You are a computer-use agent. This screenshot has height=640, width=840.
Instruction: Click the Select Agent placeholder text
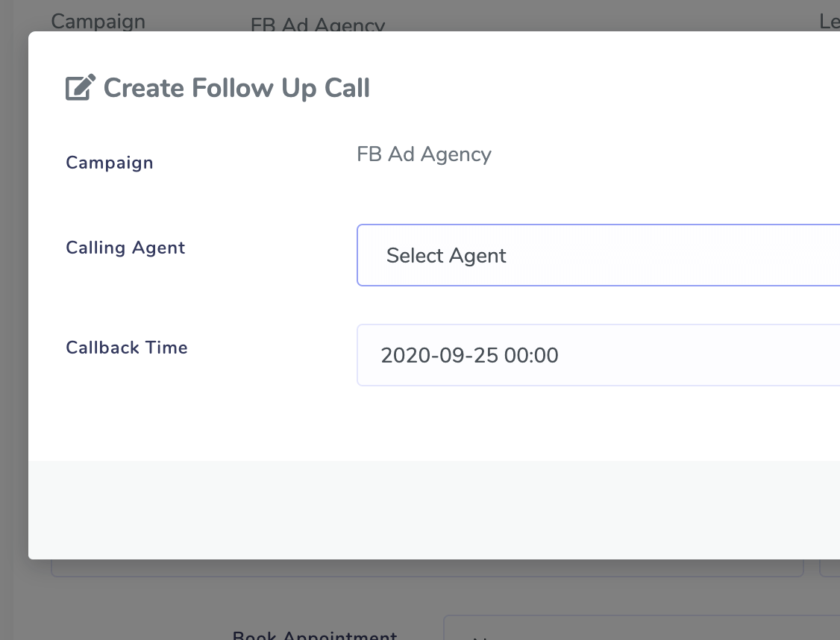tap(445, 255)
